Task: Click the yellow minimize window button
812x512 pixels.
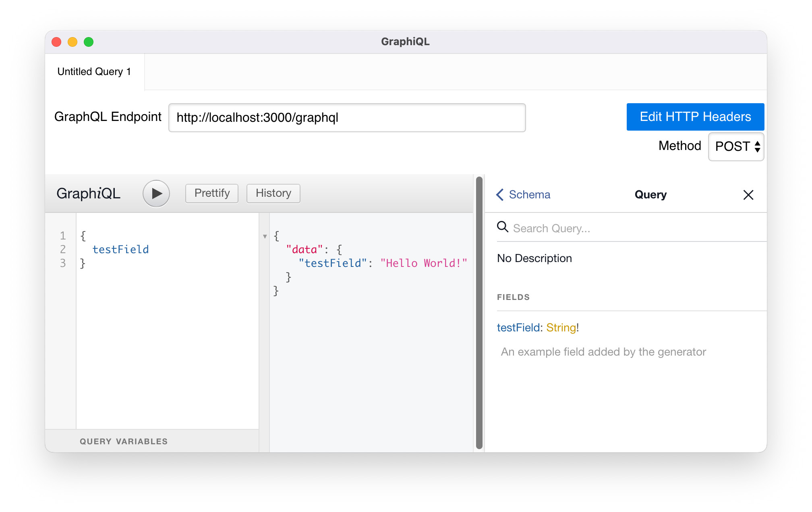Action: pos(72,42)
